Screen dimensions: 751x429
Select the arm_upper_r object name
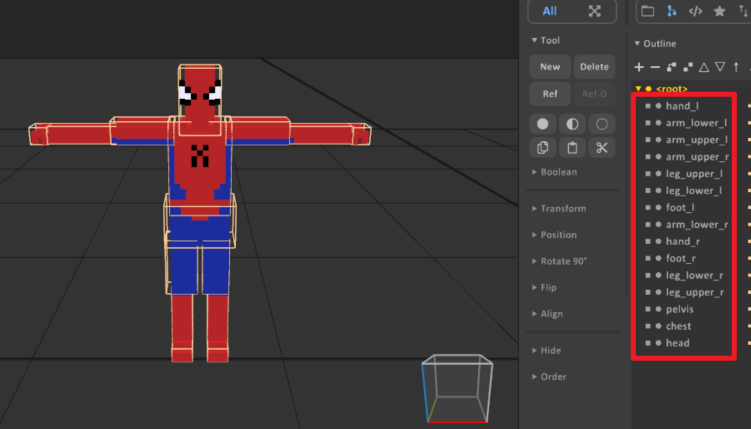tap(697, 157)
